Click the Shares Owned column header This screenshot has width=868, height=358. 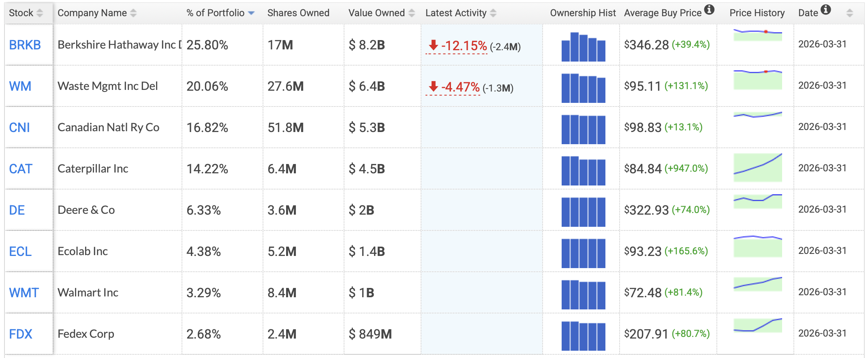tap(298, 13)
